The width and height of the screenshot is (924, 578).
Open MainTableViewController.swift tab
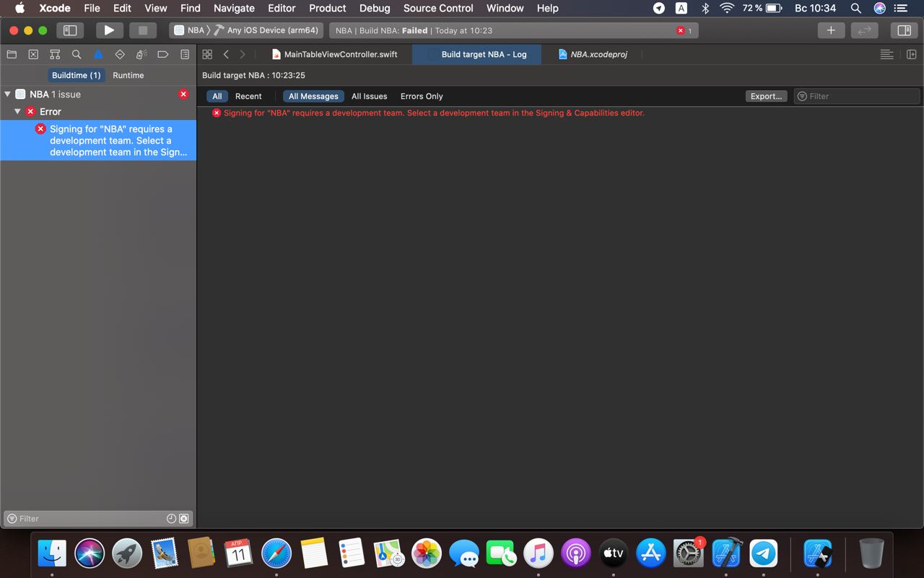[334, 54]
